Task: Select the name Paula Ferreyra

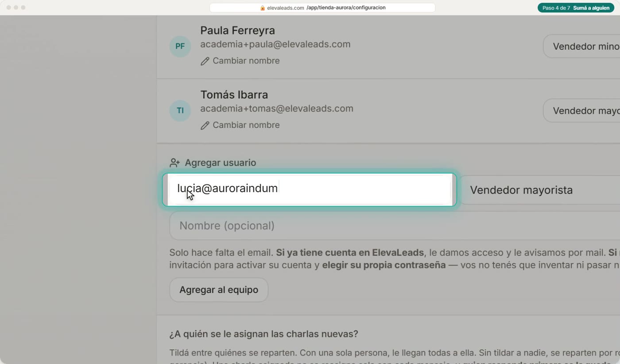Action: 237,31
